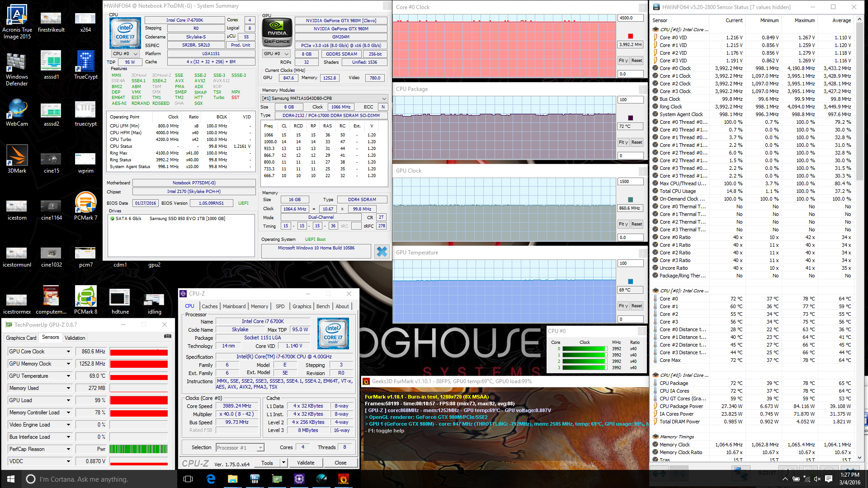Image resolution: width=868 pixels, height=488 pixels.
Task: Open the CPU-Z Tools dropdown arrow
Action: 283,463
